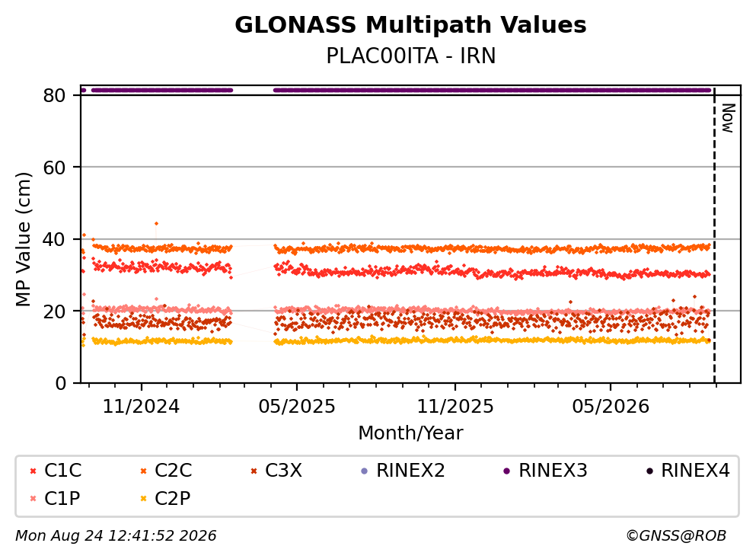Screen dimensions: 756x559
Task: Select the RINEX3 legend label
Action: 553,471
